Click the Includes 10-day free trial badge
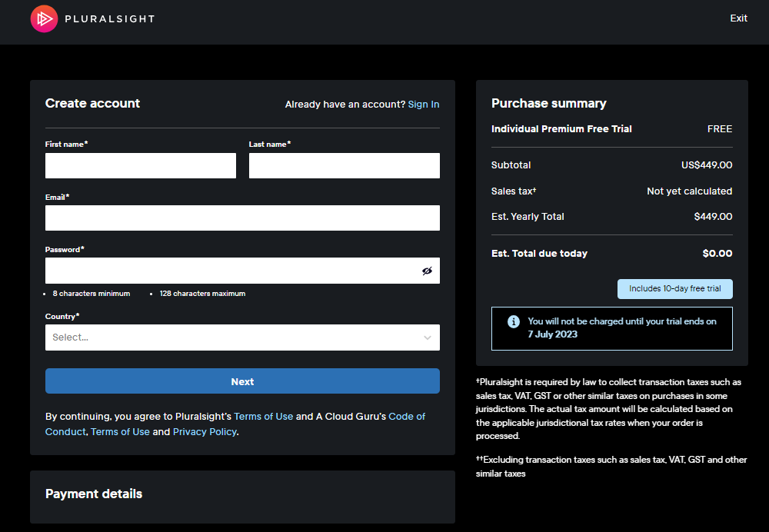 tap(675, 289)
